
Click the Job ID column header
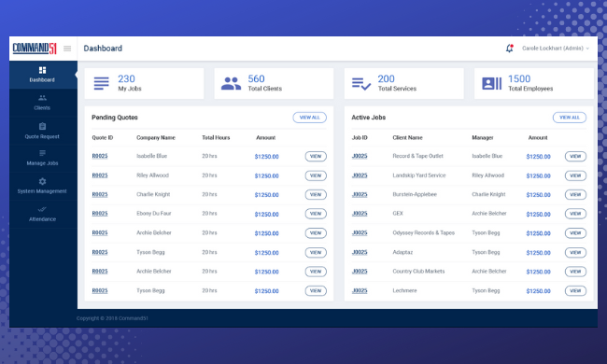[360, 138]
